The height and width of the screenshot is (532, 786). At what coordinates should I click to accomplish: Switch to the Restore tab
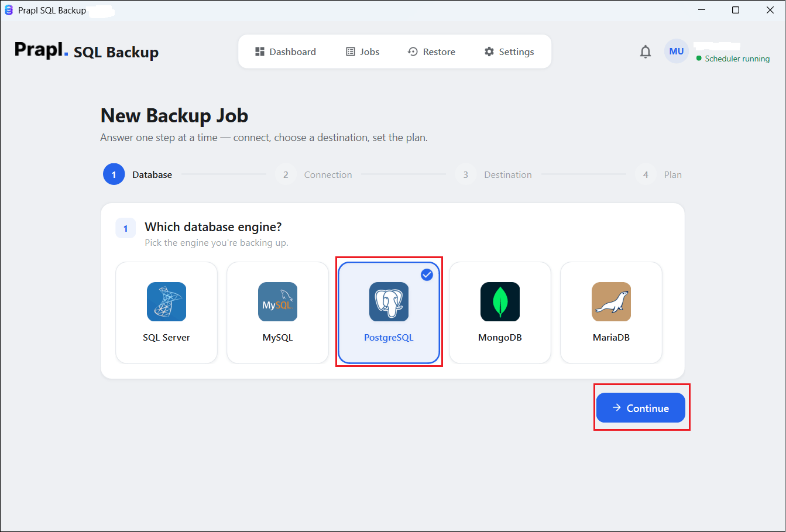(431, 52)
